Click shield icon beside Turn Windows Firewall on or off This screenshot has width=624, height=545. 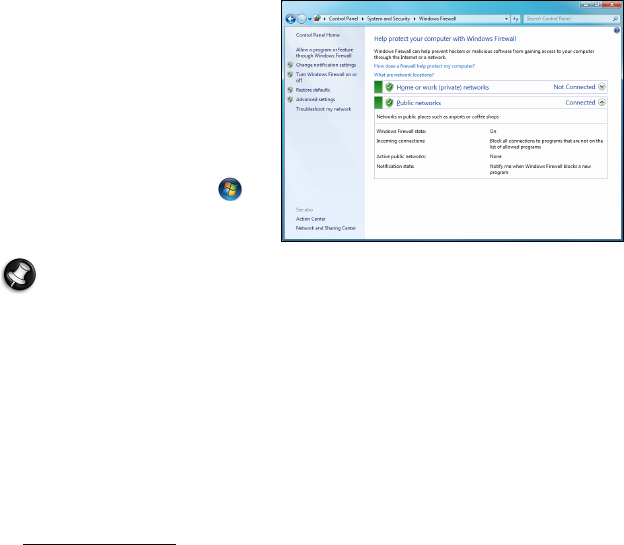pos(290,74)
